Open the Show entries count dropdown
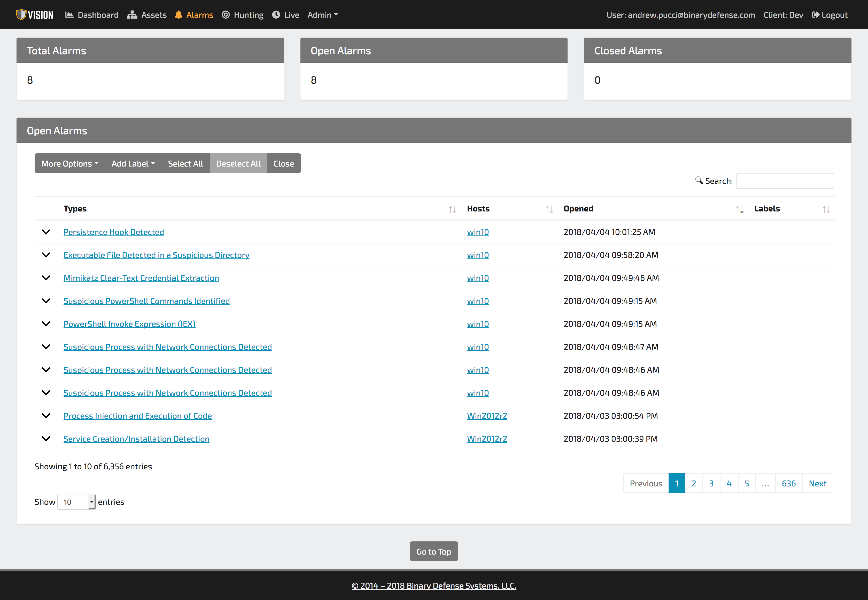868x600 pixels. click(x=76, y=502)
